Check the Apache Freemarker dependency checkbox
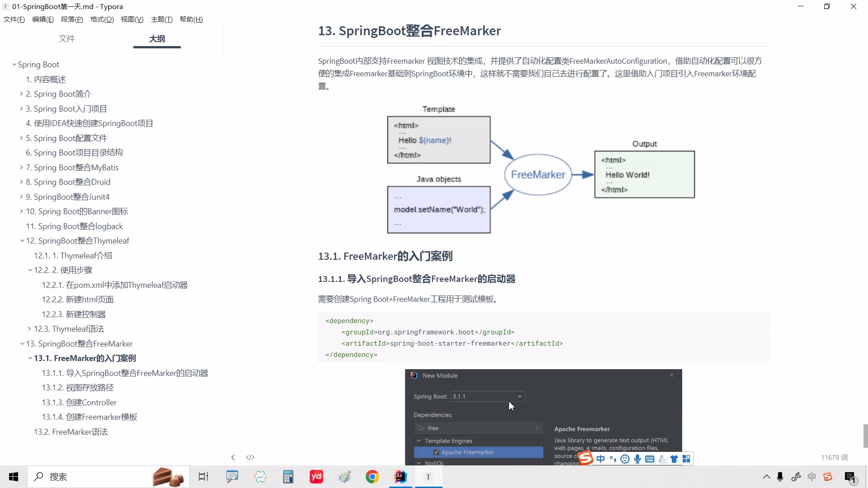This screenshot has width=868, height=488. tap(436, 452)
